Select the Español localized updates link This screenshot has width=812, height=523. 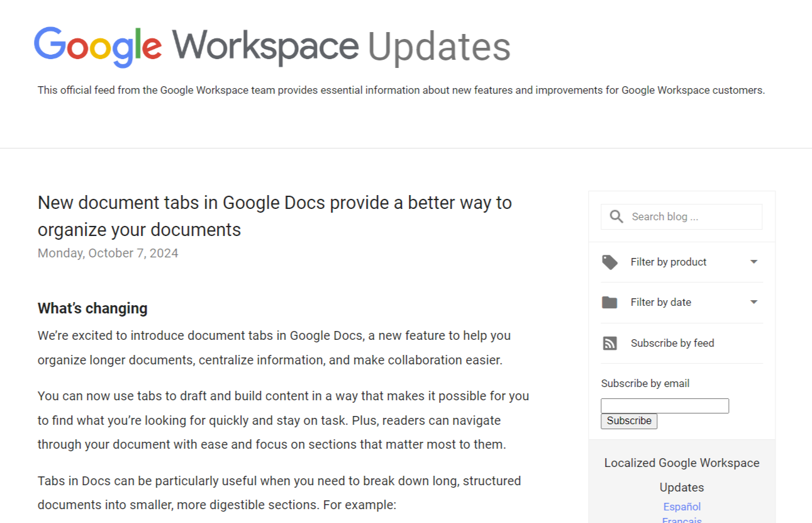coord(681,507)
